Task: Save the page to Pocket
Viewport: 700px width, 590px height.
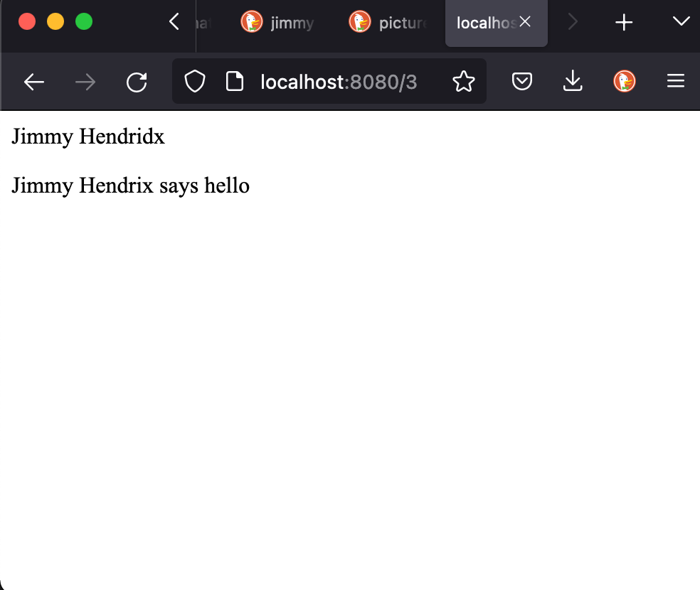Action: (x=522, y=82)
